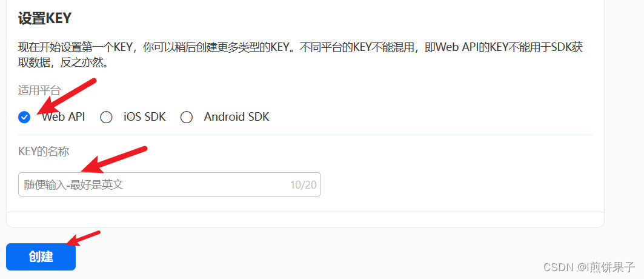Focus the KEY name input field
This screenshot has width=644, height=279.
(x=170, y=184)
